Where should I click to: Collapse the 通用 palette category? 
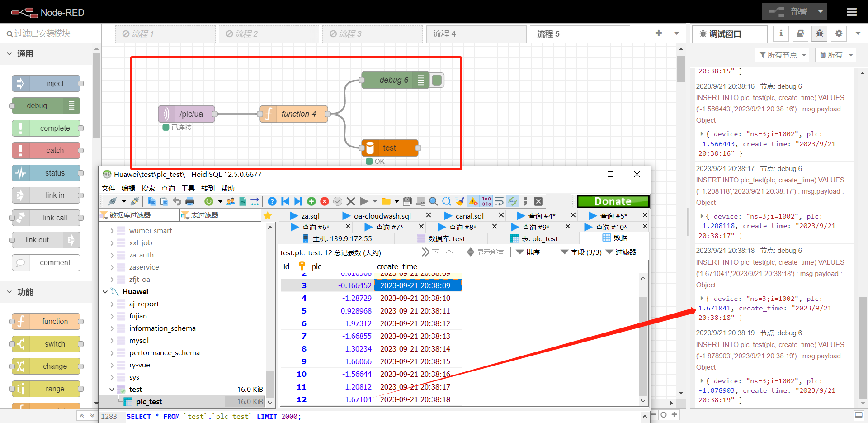9,54
